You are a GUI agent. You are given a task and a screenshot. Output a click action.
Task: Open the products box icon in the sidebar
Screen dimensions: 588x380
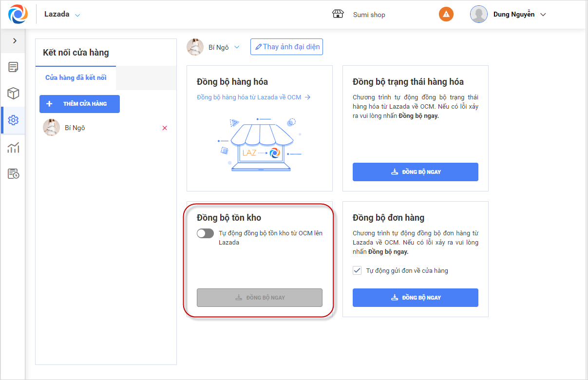point(13,94)
